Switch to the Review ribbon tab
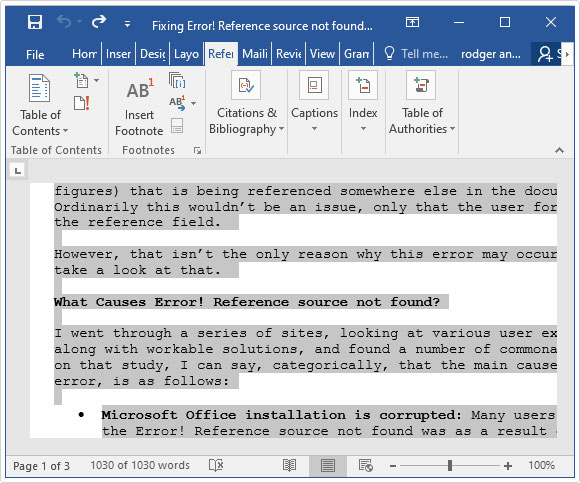Image resolution: width=580 pixels, height=483 pixels. (x=289, y=54)
